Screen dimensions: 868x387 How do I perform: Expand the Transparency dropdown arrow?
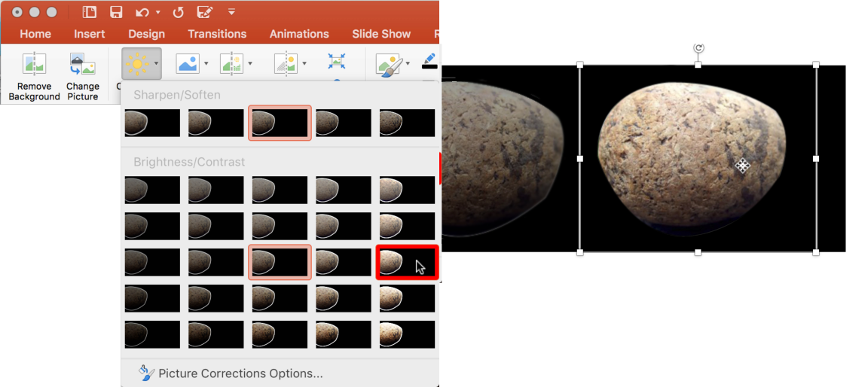[x=304, y=63]
